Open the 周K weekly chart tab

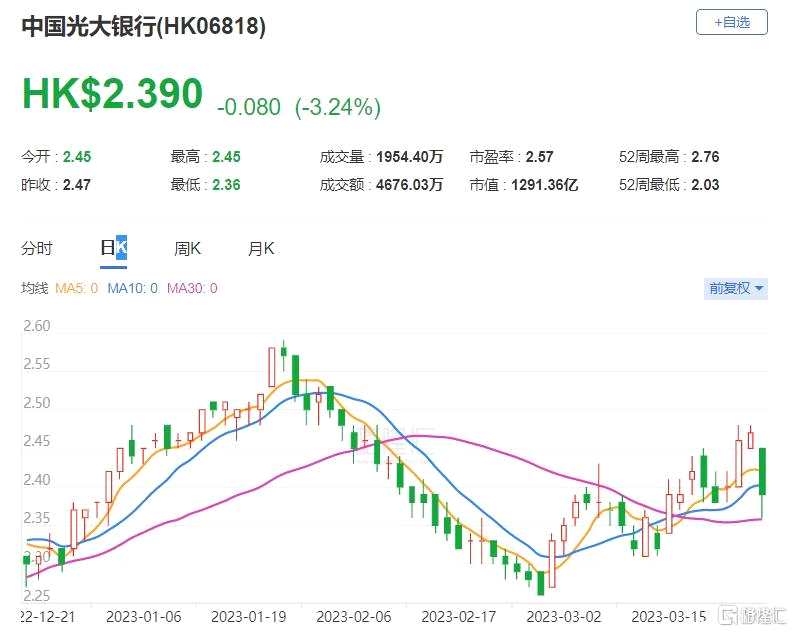click(x=187, y=248)
